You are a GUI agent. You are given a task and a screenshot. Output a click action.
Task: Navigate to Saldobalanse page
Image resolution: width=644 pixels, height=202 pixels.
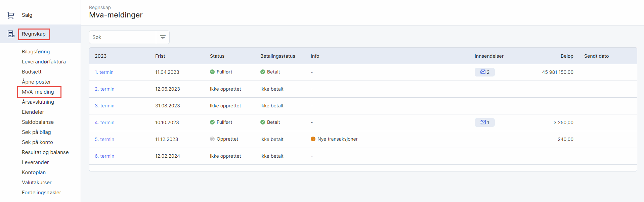[38, 122]
